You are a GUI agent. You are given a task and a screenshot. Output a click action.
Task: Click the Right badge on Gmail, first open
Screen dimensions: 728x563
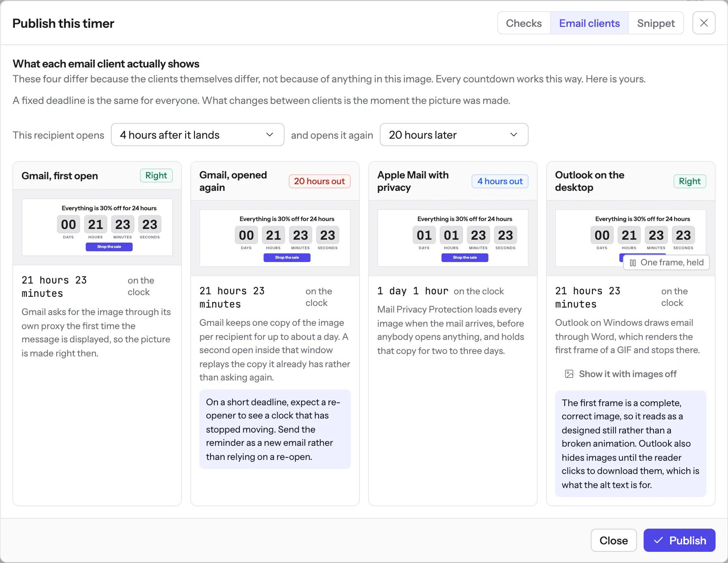point(156,176)
